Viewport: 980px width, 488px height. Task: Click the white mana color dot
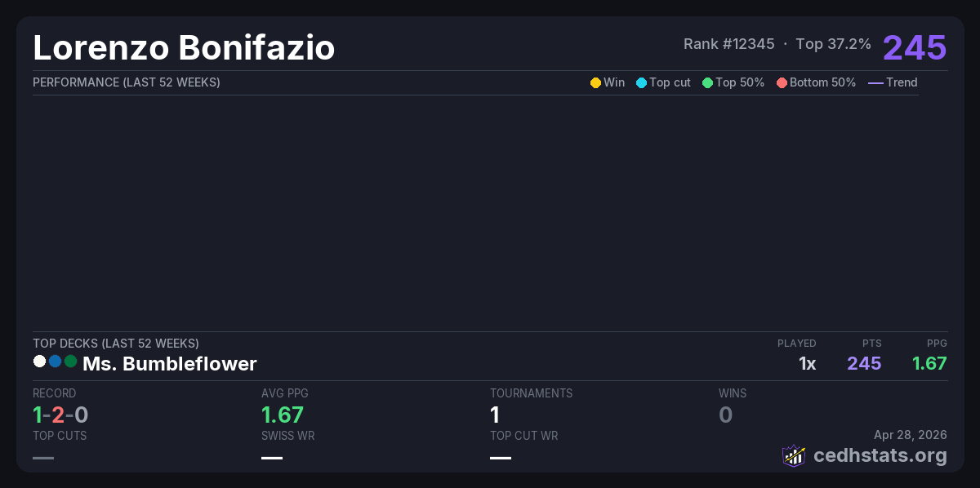(x=39, y=362)
